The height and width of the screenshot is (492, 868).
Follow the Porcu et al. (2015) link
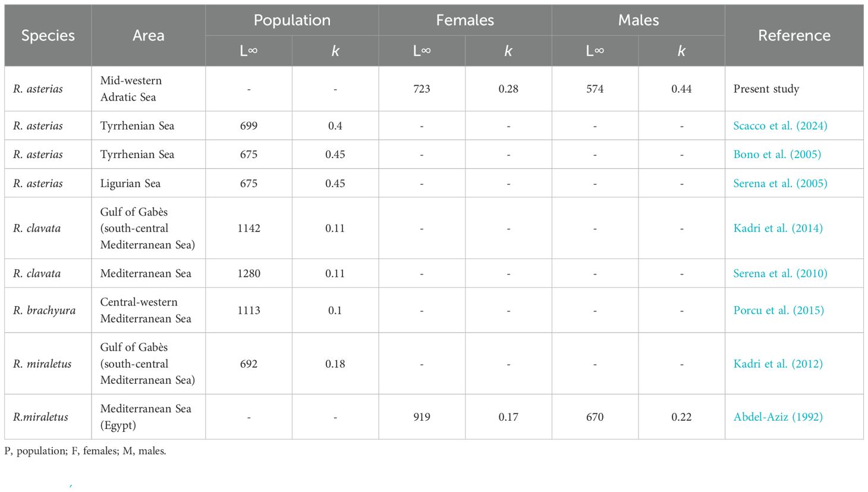778,310
